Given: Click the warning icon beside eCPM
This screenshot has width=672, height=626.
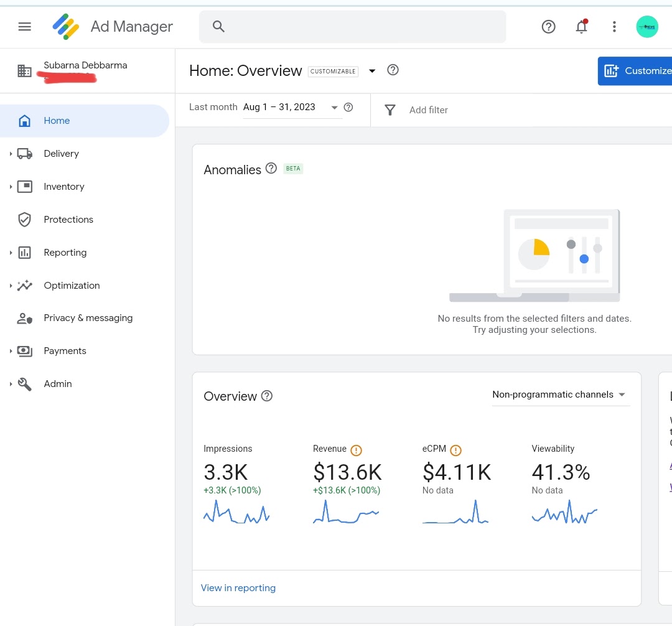Looking at the screenshot, I should [x=455, y=450].
